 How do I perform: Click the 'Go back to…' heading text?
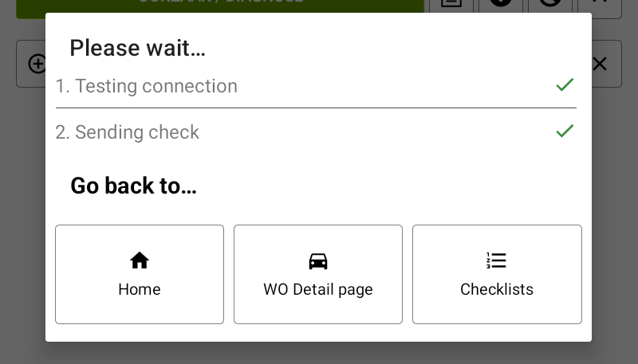133,186
